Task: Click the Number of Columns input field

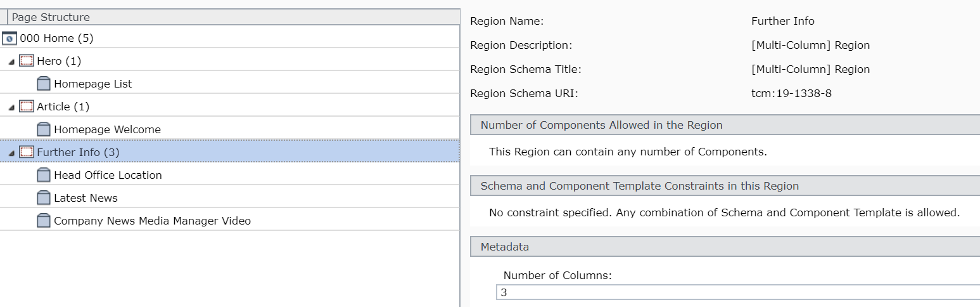Action: click(x=738, y=292)
